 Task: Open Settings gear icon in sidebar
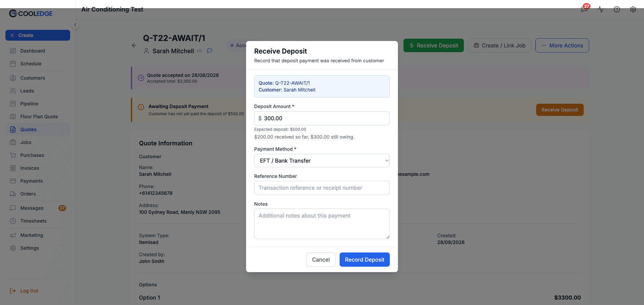coord(13,248)
